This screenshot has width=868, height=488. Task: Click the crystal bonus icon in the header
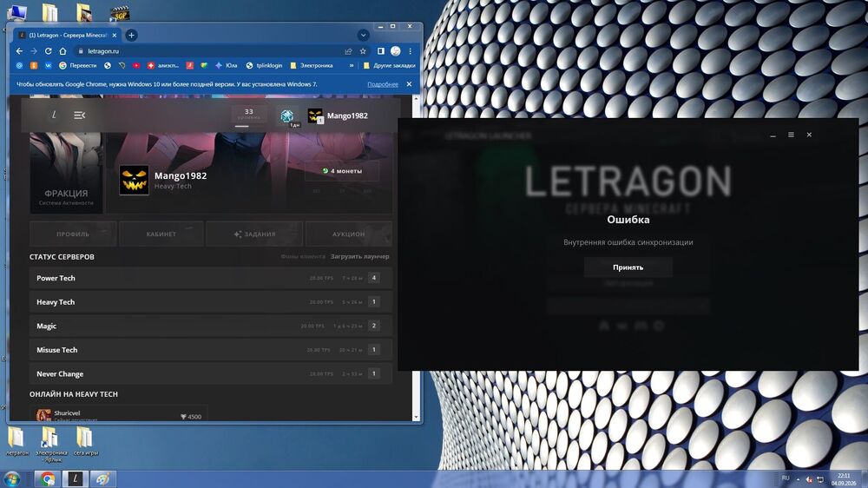point(286,115)
